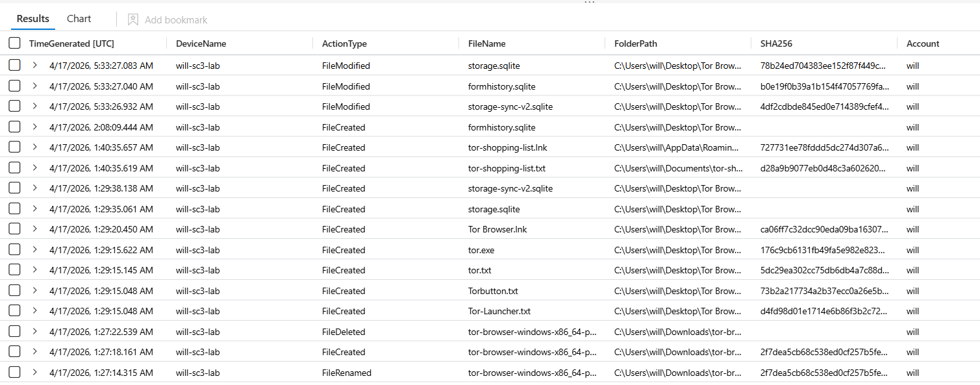Screen dimensions: 980x385
Task: Expand the tor-shopping-list.lnk row details
Action: 35,147
